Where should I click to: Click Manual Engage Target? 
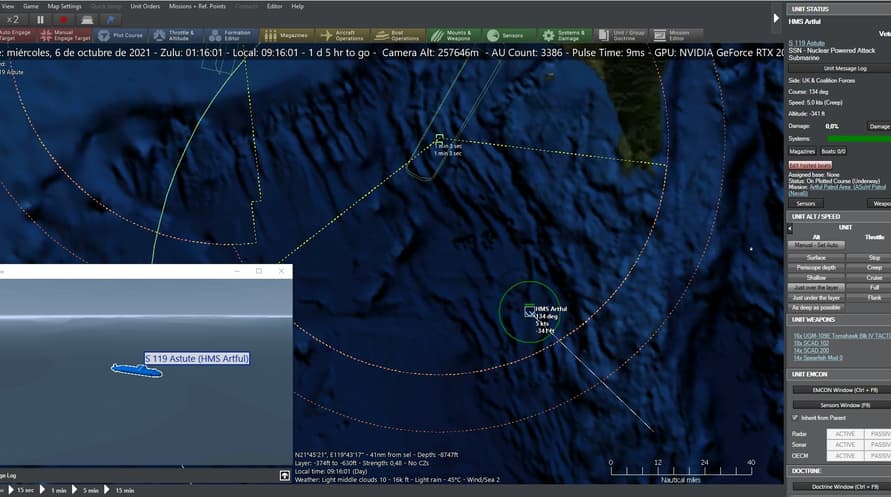66,35
